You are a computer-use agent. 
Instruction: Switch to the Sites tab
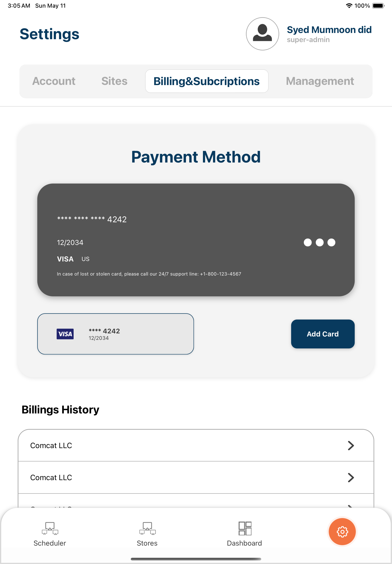point(114,81)
